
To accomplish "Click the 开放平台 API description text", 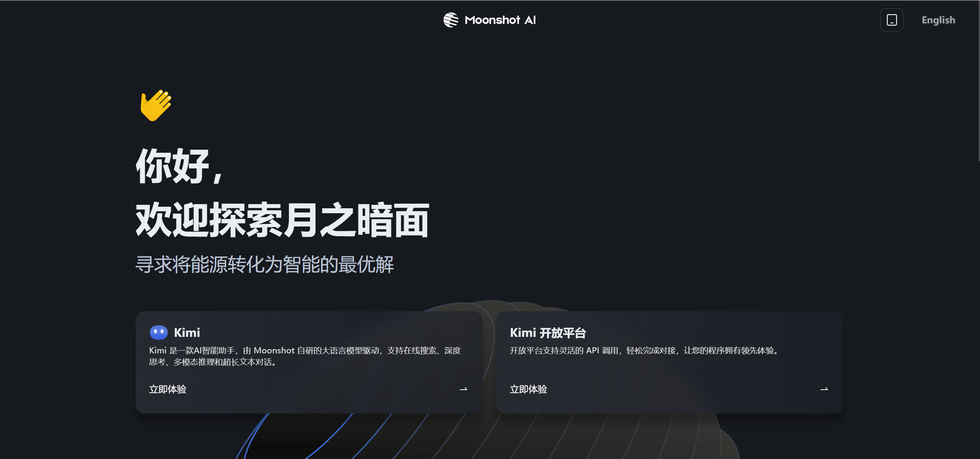I will coord(643,350).
